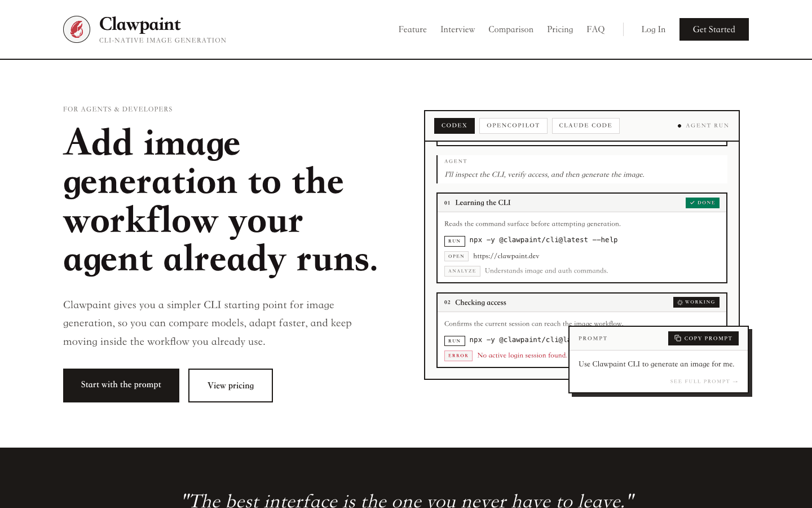Click the https://clawpaint.dev URL text
The height and width of the screenshot is (508, 812).
[506, 256]
